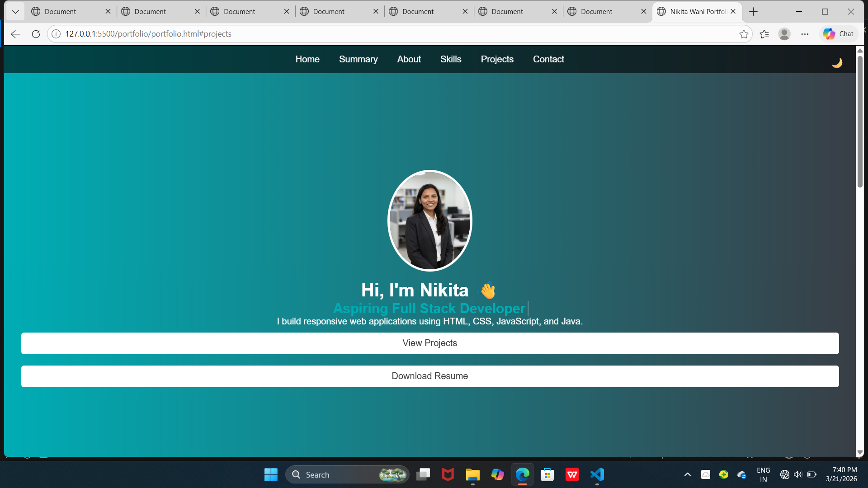
Task: Open the Home nav link
Action: click(307, 59)
